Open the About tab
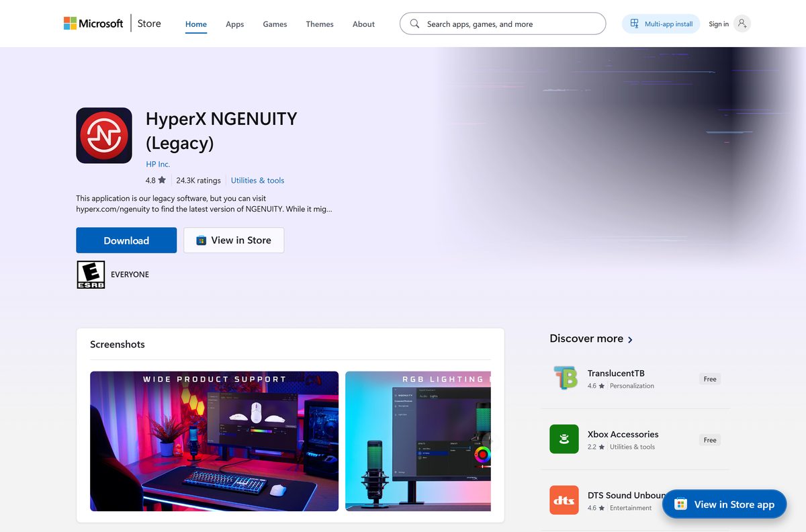 click(363, 24)
